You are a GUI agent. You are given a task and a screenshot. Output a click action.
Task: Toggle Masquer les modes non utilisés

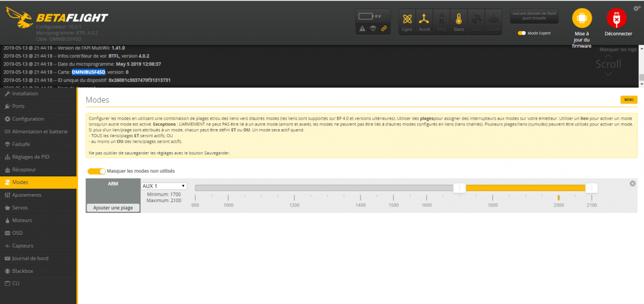[x=97, y=171]
